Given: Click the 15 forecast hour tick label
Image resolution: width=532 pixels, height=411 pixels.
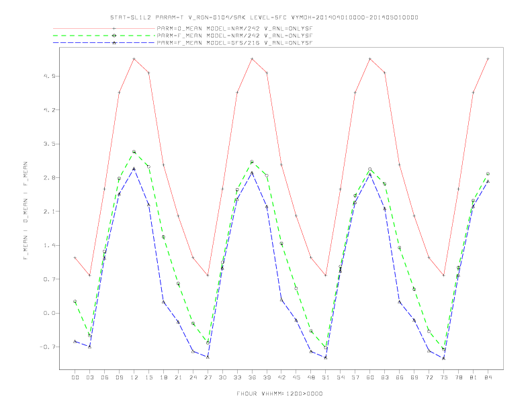Looking at the screenshot, I should [x=148, y=377].
